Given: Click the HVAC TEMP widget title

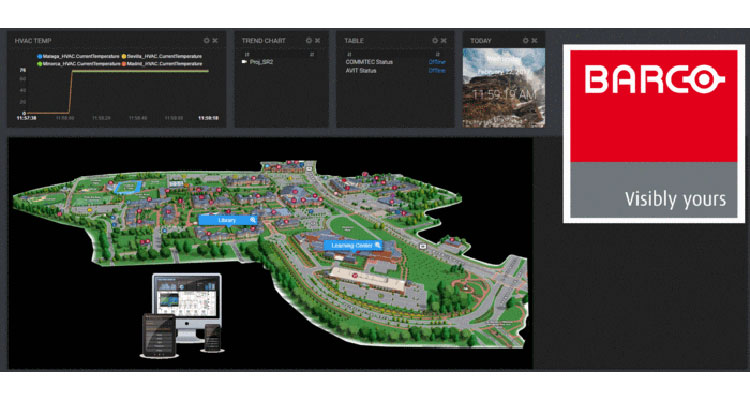Looking at the screenshot, I should (33, 41).
